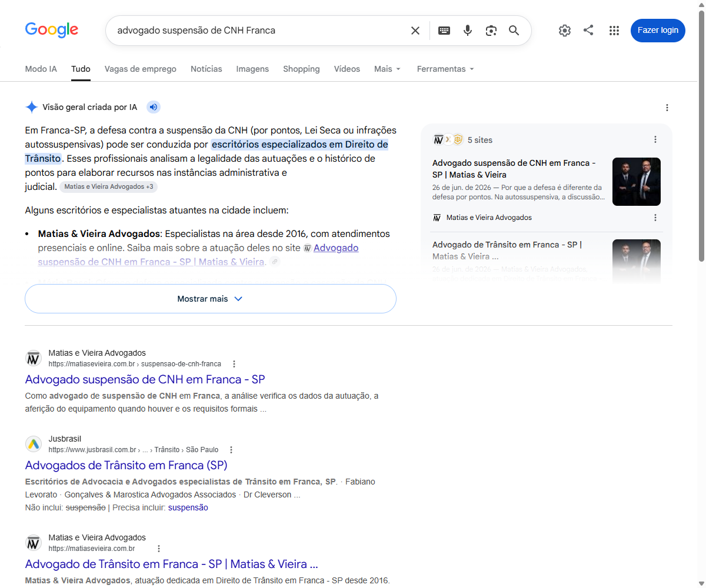Image resolution: width=706 pixels, height=588 pixels.
Task: Click the URL breadcrumb matiasevieira.com.br › suspensao-de-cnh-franca
Action: tap(135, 364)
